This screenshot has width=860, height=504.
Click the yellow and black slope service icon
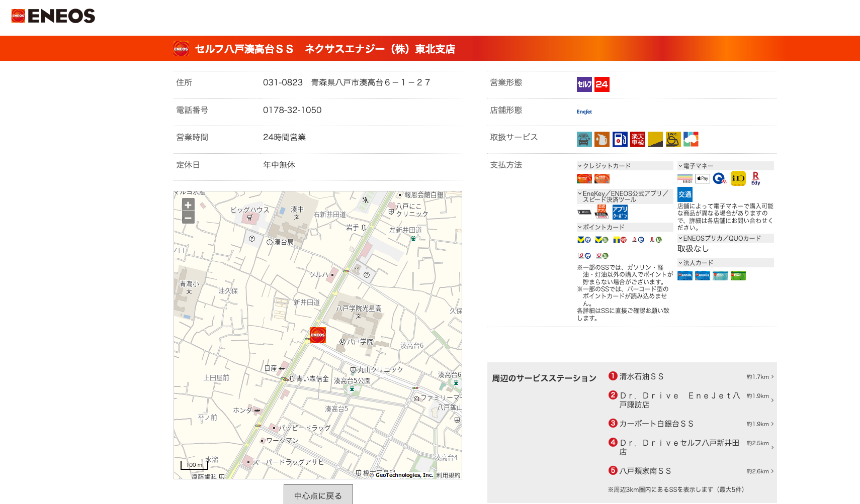pyautogui.click(x=655, y=139)
